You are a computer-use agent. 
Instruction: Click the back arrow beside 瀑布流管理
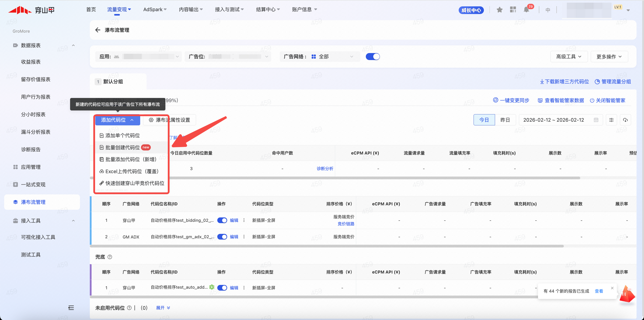pyautogui.click(x=97, y=30)
